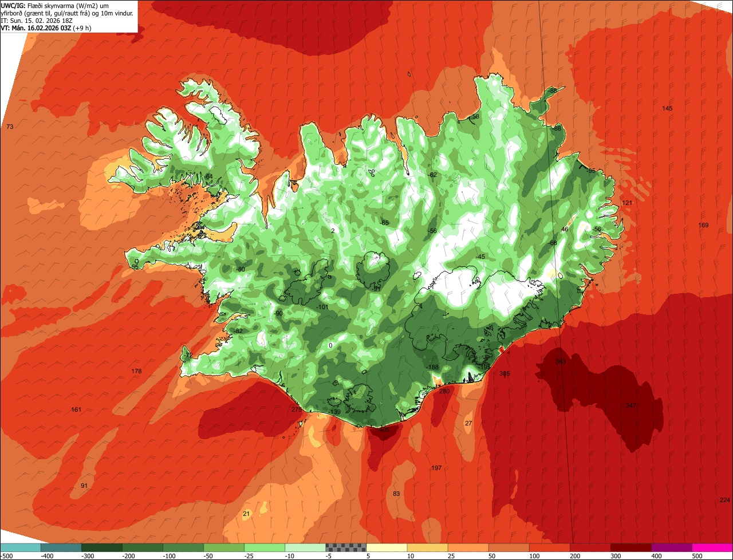733x560 pixels.
Task: Click the land value -90 in western Iceland
Action: (x=278, y=314)
